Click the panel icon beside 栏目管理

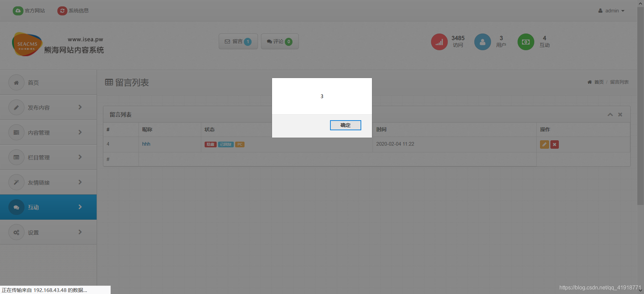(x=16, y=157)
